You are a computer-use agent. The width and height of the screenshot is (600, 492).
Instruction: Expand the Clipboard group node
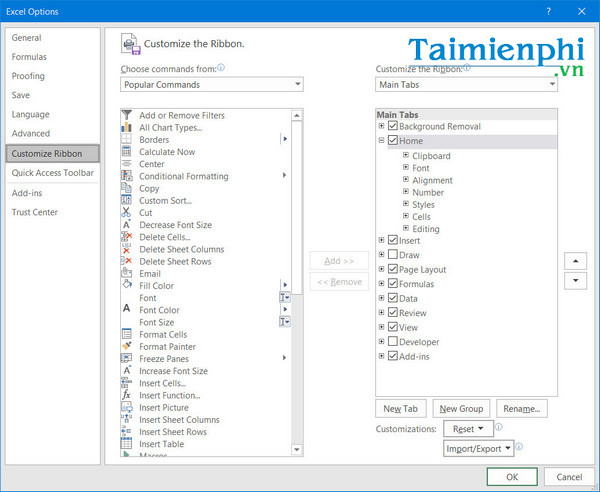(406, 155)
